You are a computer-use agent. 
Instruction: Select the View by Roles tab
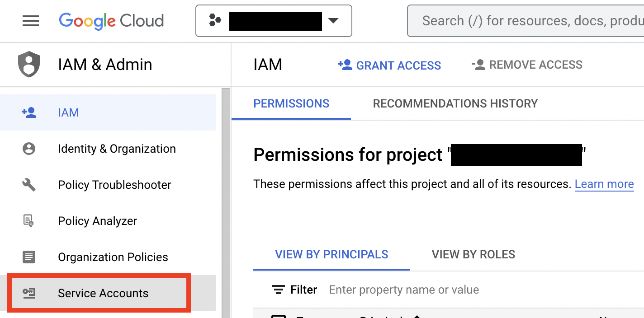[474, 254]
